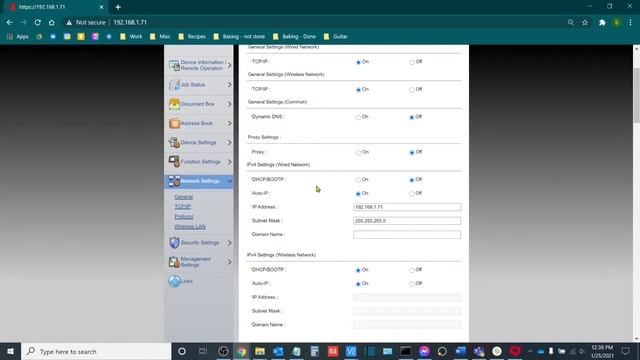Open Messenger from the taskbar
The image size is (640, 360).
(424, 351)
